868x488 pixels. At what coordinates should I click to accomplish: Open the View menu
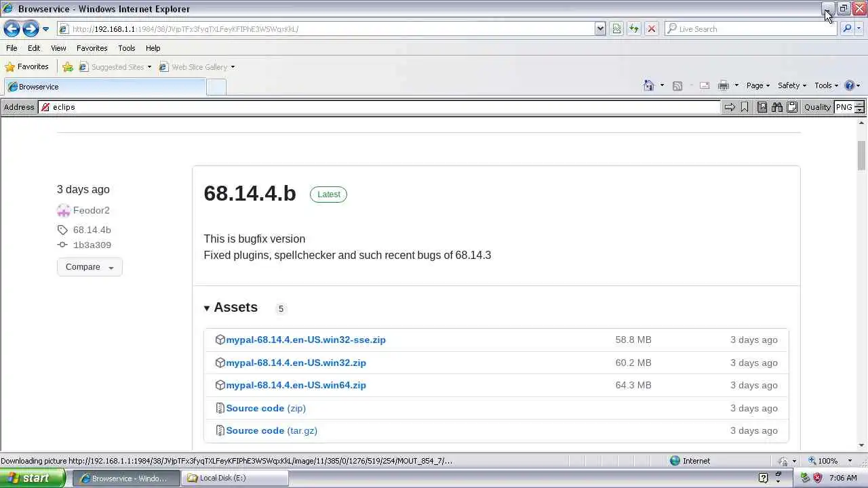click(x=58, y=48)
